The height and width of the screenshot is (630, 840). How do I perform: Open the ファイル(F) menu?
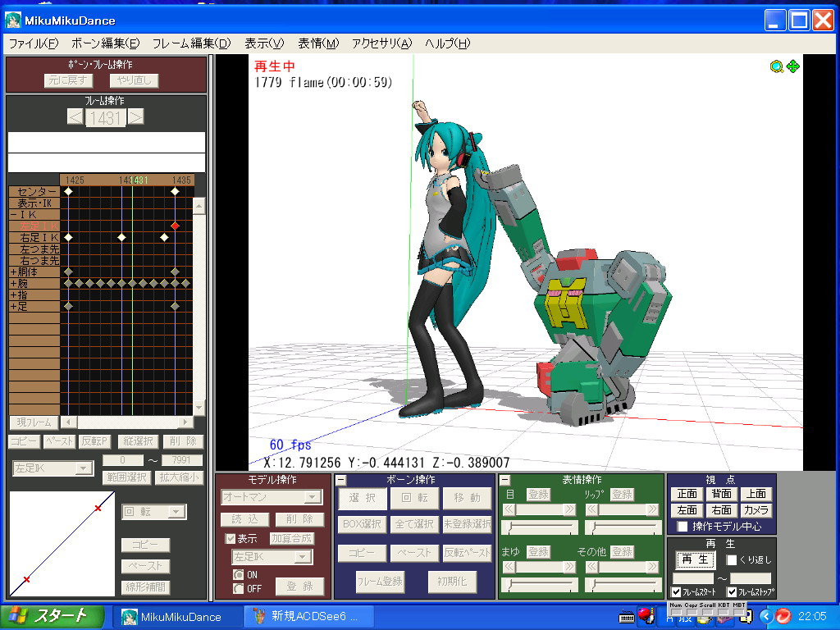pyautogui.click(x=33, y=43)
